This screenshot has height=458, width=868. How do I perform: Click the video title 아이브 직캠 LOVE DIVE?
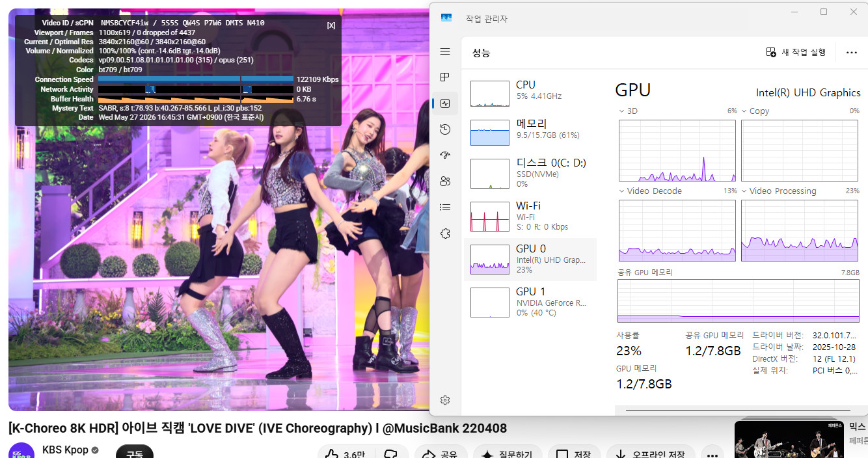[257, 428]
